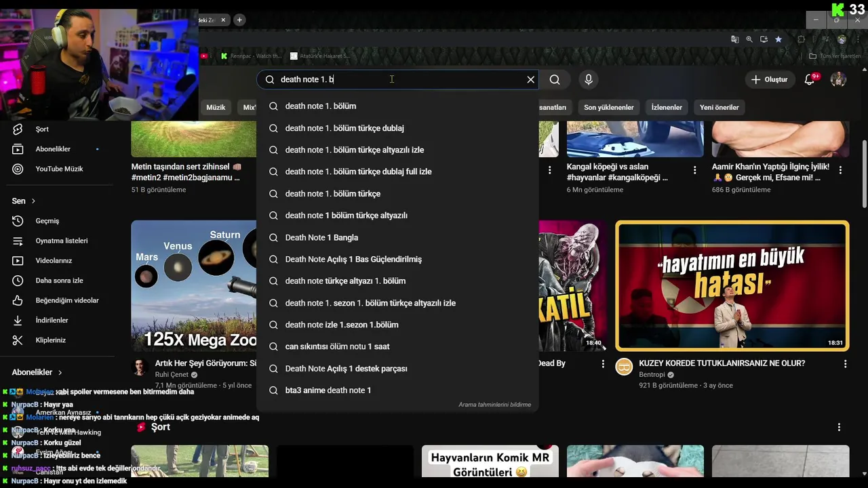This screenshot has height=488, width=868.
Task: Open Abonelikler in the sidebar
Action: (53, 149)
